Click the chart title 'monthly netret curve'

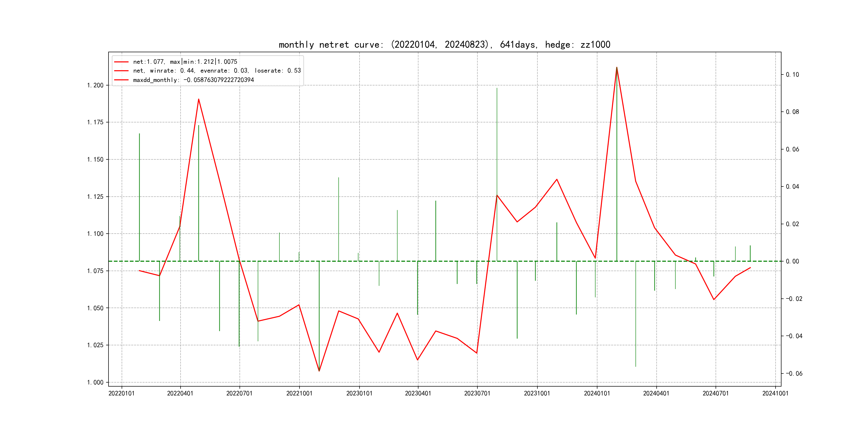coord(444,44)
